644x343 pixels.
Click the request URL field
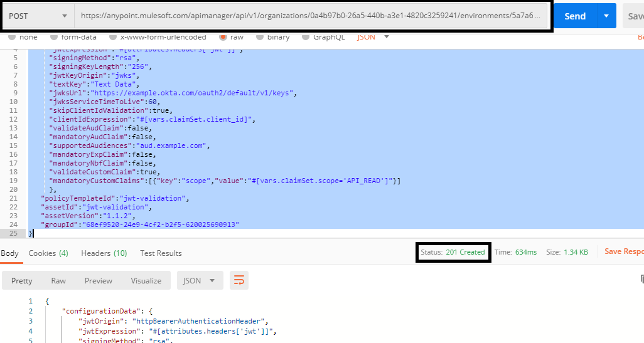pyautogui.click(x=311, y=16)
